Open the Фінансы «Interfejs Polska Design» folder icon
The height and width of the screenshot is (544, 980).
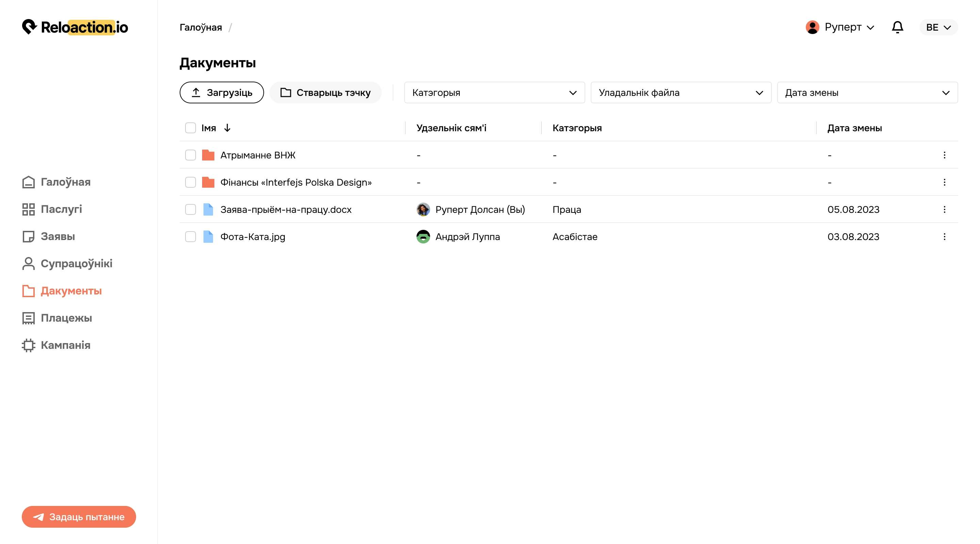[208, 183]
